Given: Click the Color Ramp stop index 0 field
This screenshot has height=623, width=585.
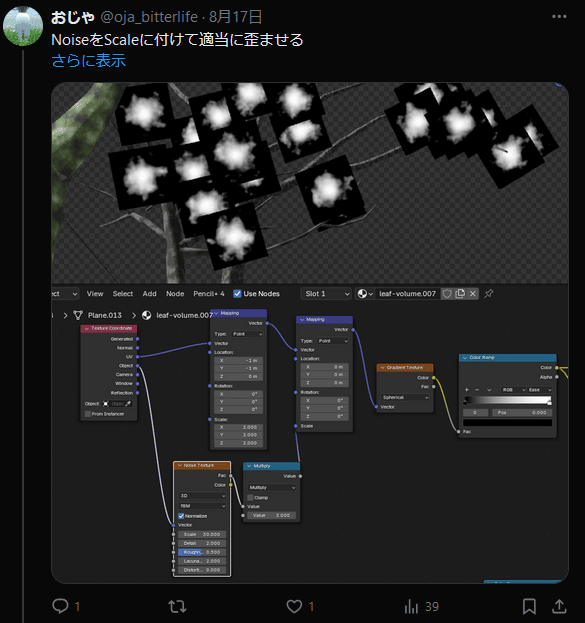Looking at the screenshot, I should (x=475, y=413).
